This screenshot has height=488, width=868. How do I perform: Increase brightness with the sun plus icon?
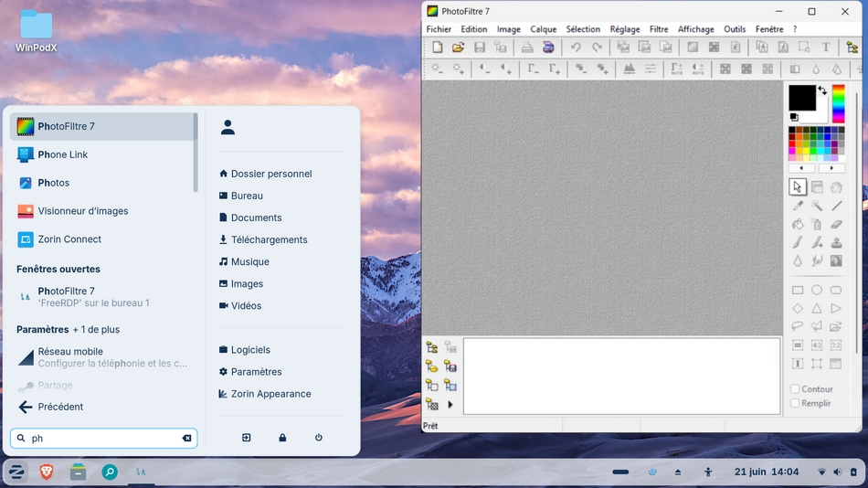click(459, 69)
